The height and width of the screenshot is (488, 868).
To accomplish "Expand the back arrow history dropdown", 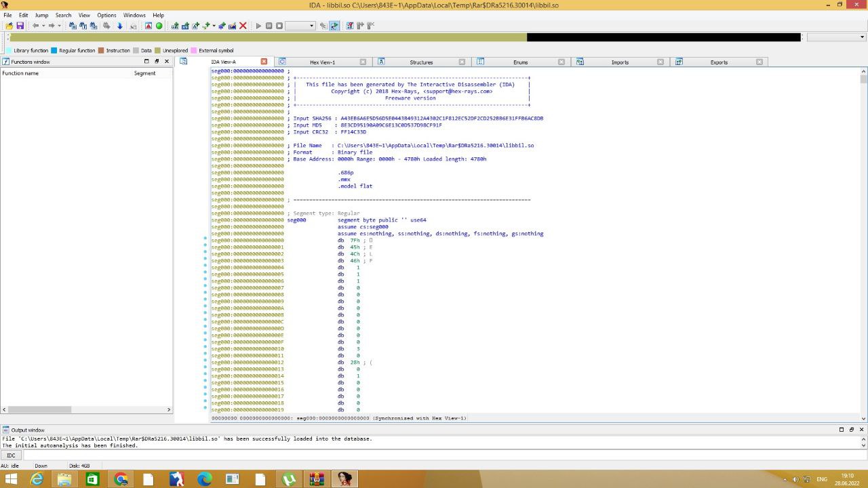I will (x=43, y=26).
